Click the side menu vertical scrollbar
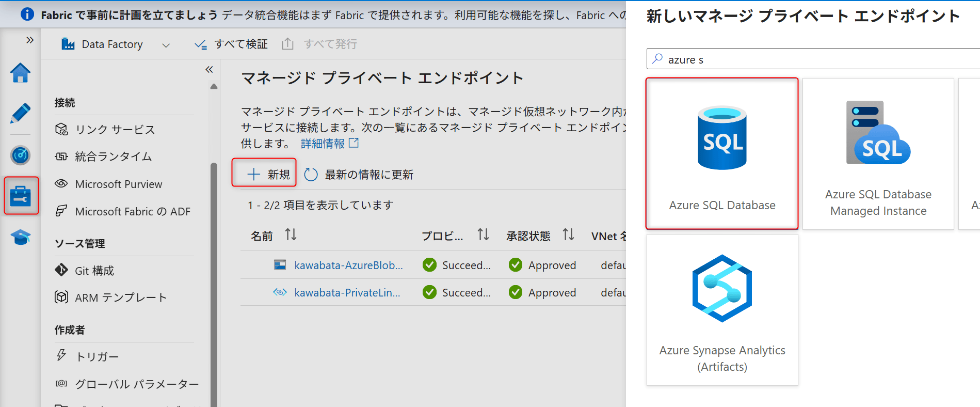 tap(214, 285)
